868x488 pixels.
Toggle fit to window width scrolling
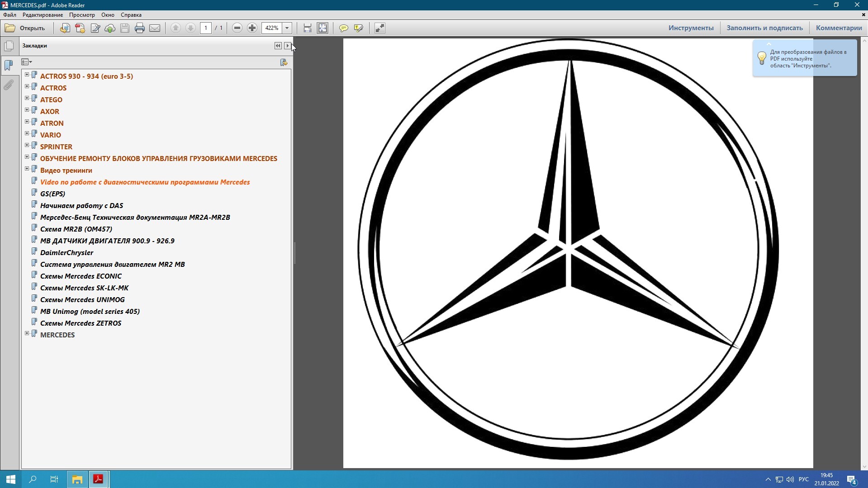(308, 28)
